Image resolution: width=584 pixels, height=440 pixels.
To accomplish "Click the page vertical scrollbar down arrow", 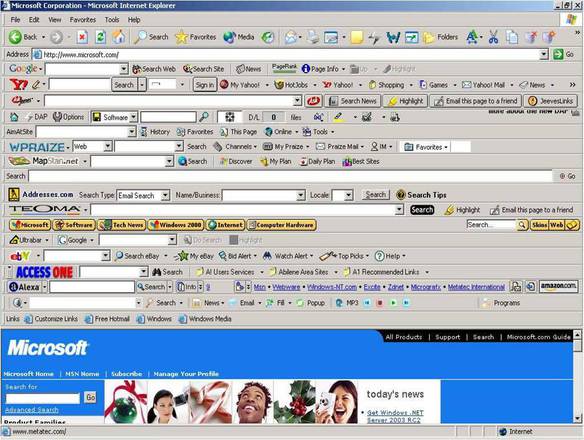I will tap(577, 418).
